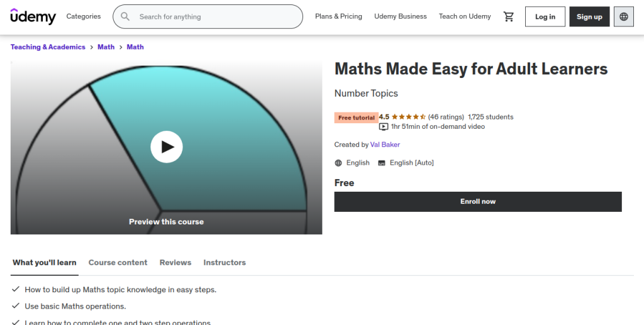Open Plans & Pricing
The height and width of the screenshot is (325, 644).
338,16
